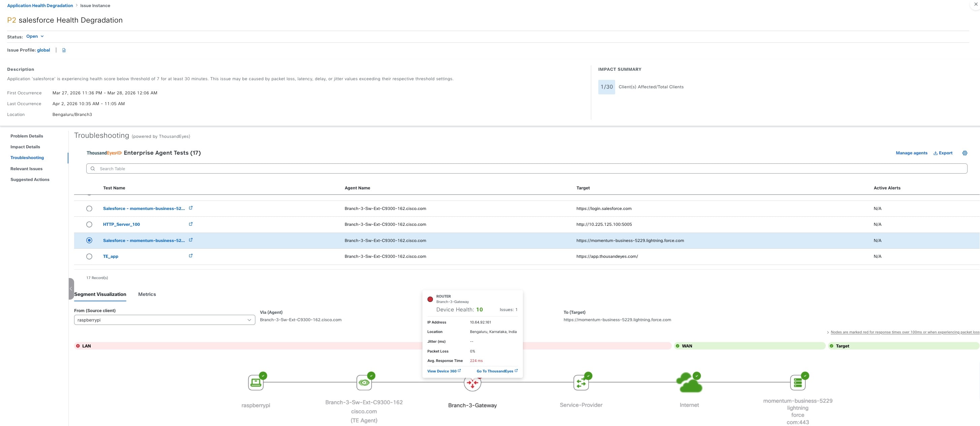Click the raspberrypi client node icon
Image resolution: width=980 pixels, height=426 pixels.
[x=256, y=382]
